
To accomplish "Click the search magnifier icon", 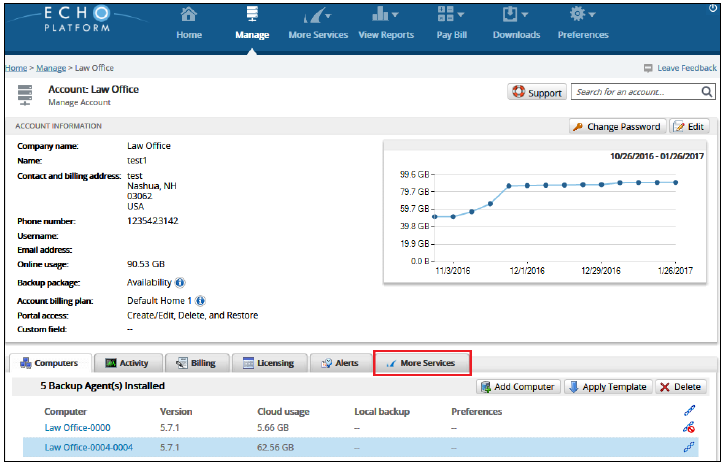I will [707, 92].
